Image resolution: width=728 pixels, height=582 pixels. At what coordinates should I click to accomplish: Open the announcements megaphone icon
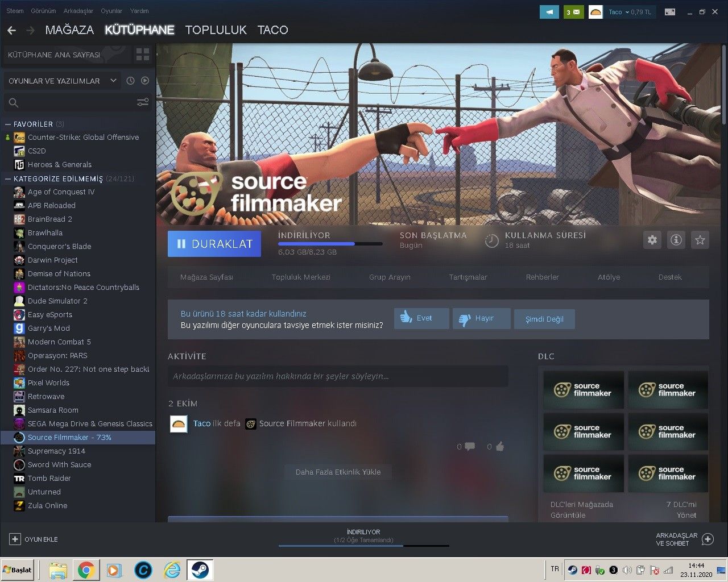(x=549, y=12)
